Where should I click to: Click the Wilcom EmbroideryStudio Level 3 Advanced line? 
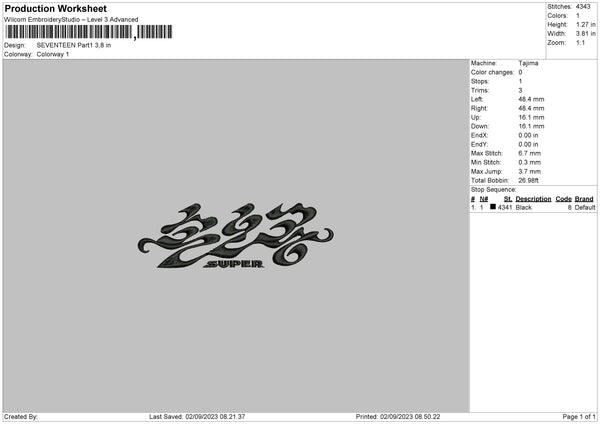(71, 20)
